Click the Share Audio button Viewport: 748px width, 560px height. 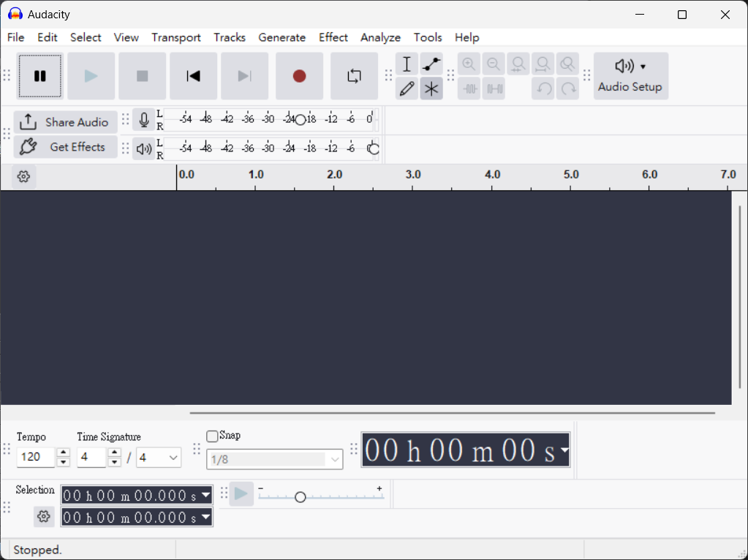tap(66, 122)
